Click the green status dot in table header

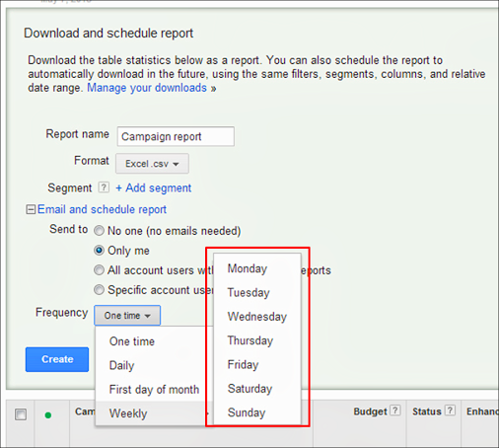[x=48, y=415]
